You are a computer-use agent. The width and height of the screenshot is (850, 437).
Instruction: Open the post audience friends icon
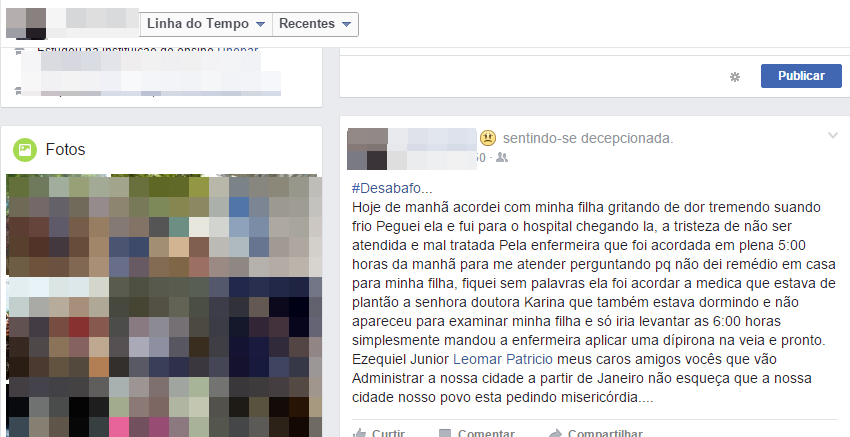503,157
